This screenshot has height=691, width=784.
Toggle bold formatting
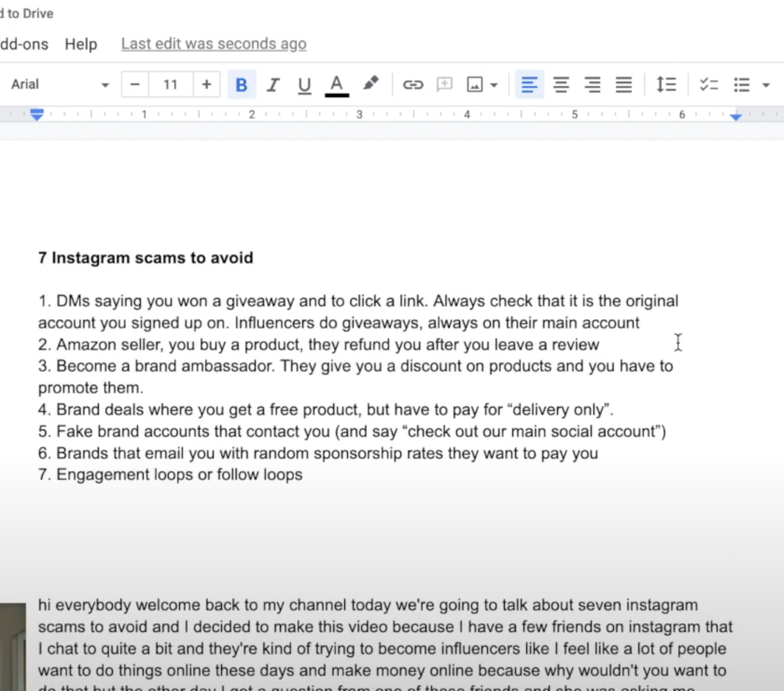242,84
